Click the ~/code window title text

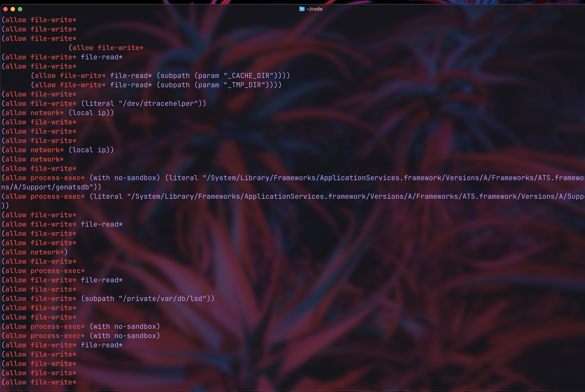pos(314,9)
